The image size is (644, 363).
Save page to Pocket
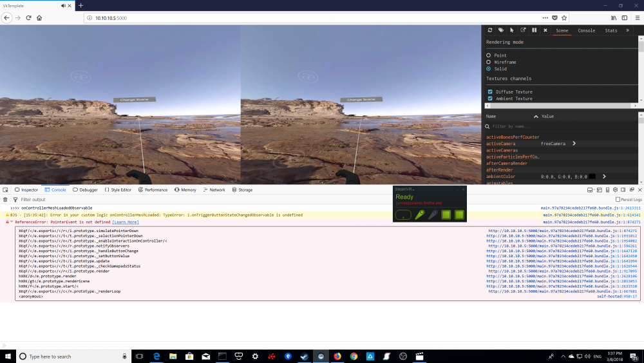554,17
